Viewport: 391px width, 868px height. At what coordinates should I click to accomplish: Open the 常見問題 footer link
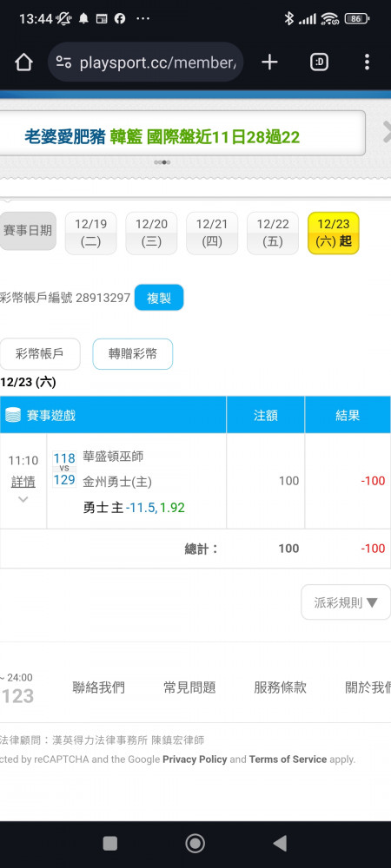[x=189, y=687]
